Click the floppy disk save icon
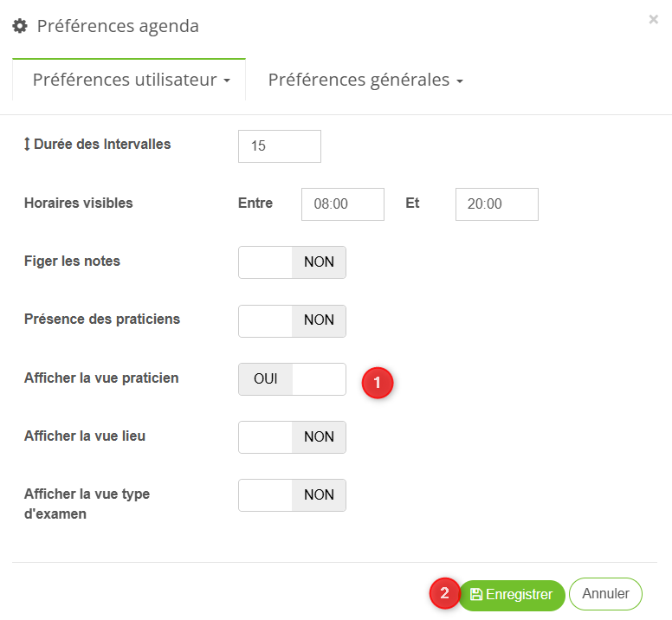 tap(476, 595)
